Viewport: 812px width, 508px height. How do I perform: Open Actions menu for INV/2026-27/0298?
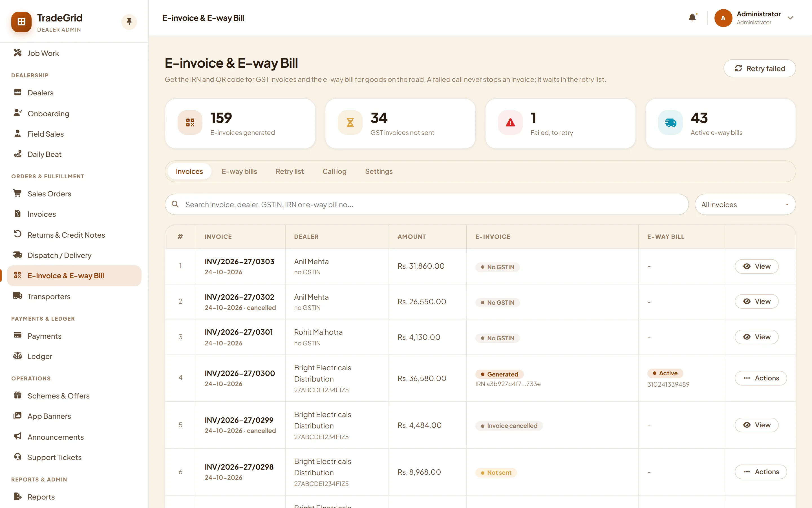tap(760, 472)
